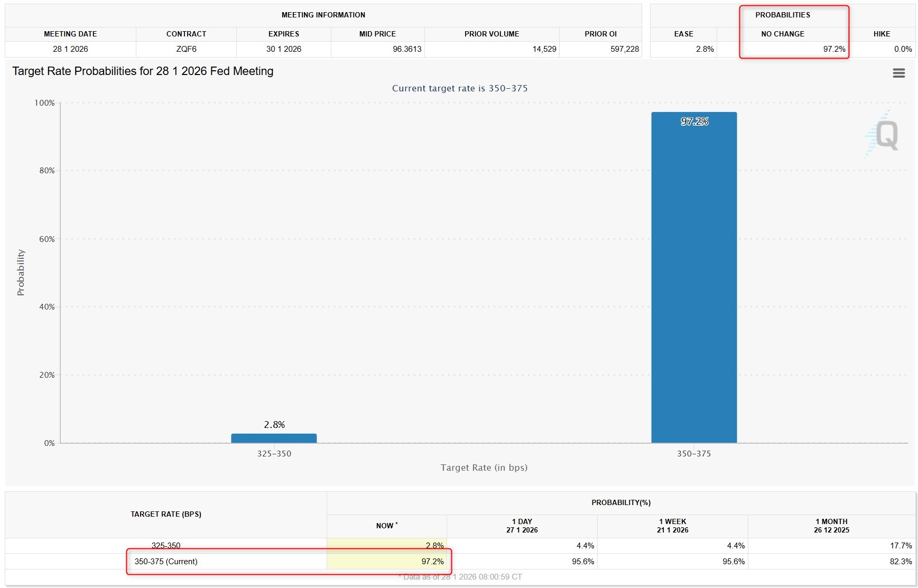
Task: Click the NO CHANGE probability header
Action: pyautogui.click(x=782, y=34)
